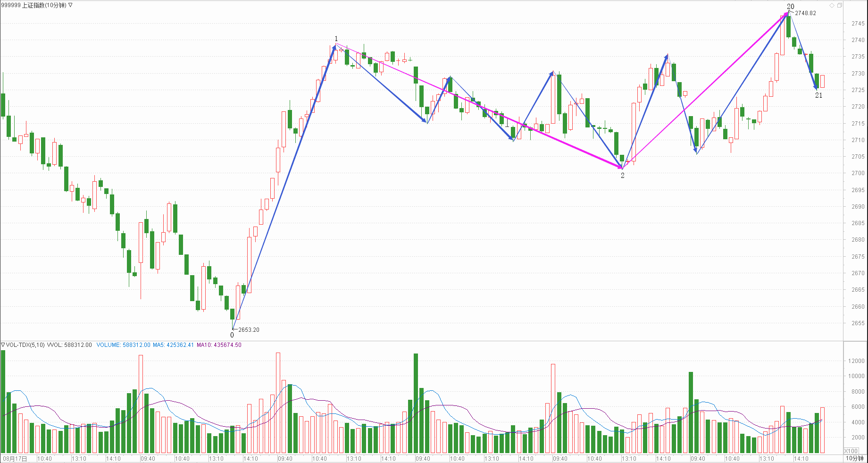Click the diamond icon at chart's top right
Viewport: 868px width, 463px height.
click(x=832, y=5)
